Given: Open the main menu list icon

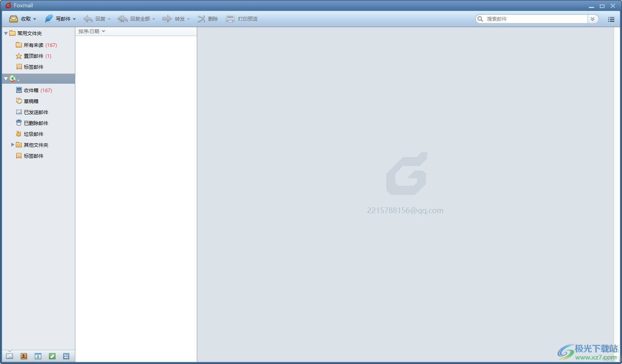Looking at the screenshot, I should pyautogui.click(x=611, y=19).
